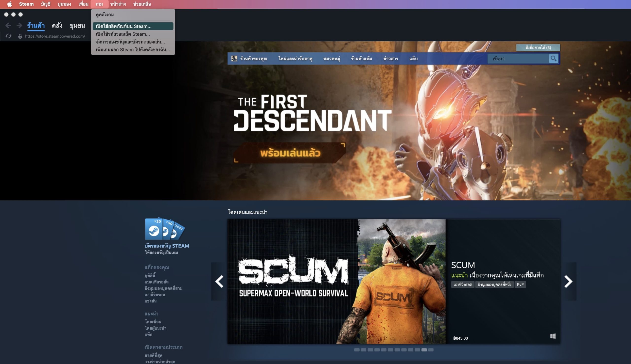Image resolution: width=631 pixels, height=364 pixels.
Task: Click the สิ่งที่อยากได้ (3) wishlist button
Action: (538, 47)
